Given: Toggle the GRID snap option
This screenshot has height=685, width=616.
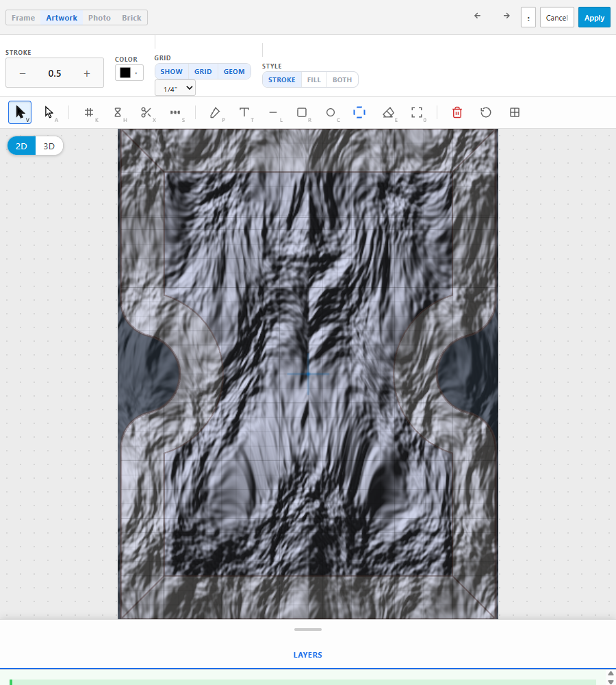Looking at the screenshot, I should [203, 72].
